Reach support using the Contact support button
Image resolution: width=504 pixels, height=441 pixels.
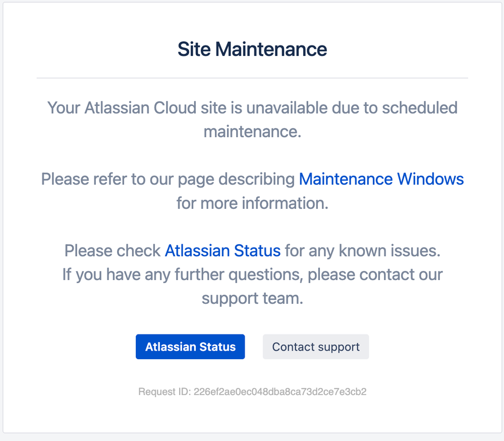click(x=315, y=347)
